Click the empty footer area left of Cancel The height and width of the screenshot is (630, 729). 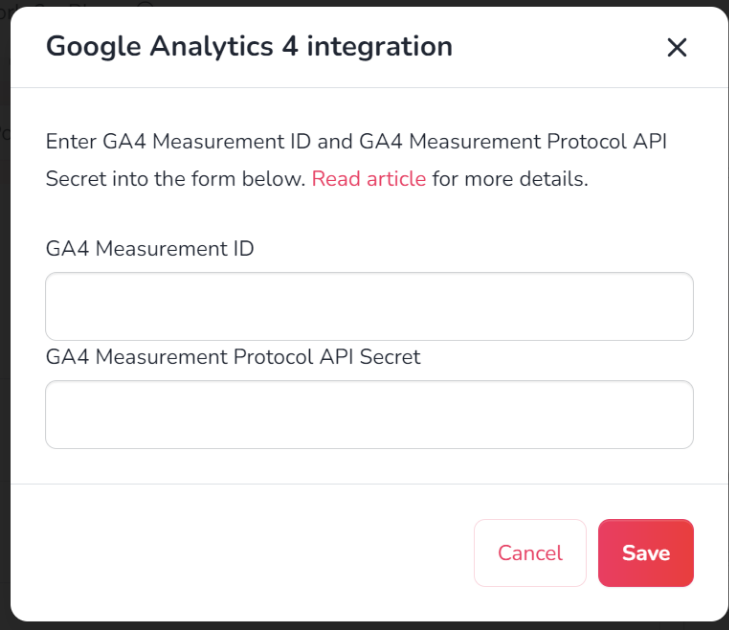click(242, 553)
